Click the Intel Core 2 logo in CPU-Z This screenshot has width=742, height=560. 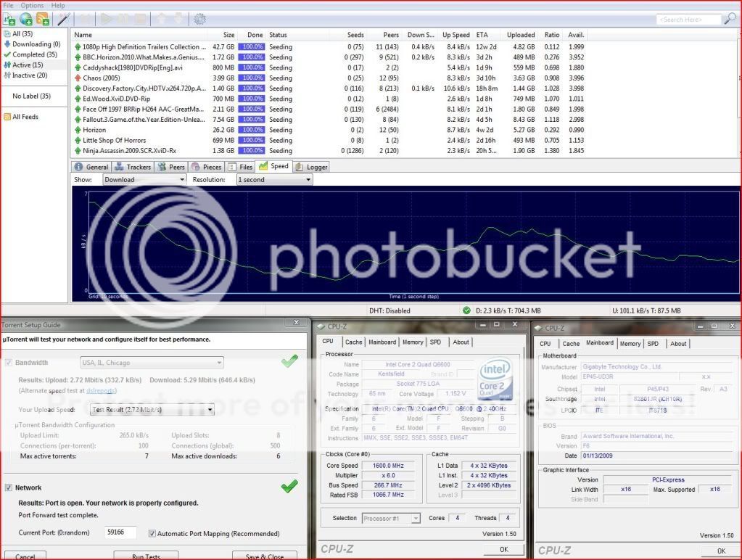tap(495, 379)
